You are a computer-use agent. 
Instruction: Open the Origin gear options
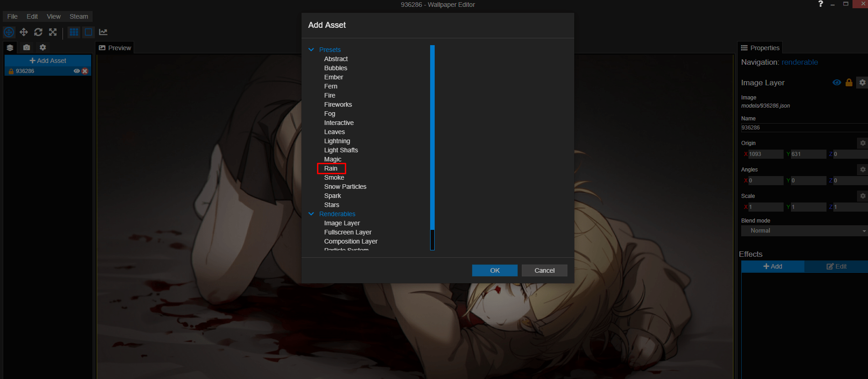pyautogui.click(x=863, y=143)
